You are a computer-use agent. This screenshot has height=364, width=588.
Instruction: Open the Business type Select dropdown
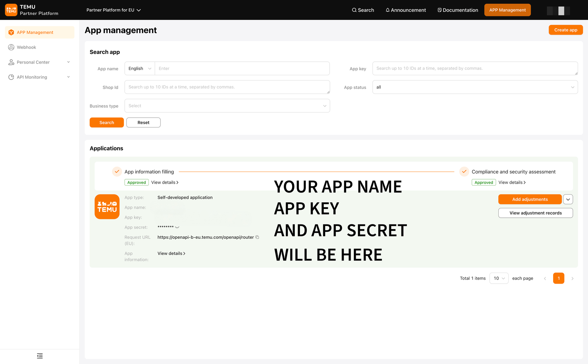click(227, 106)
